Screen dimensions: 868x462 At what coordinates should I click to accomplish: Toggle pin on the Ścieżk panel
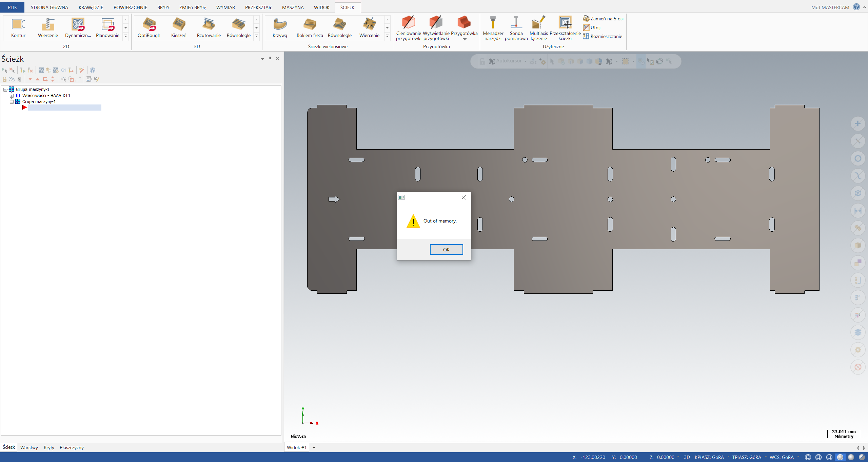pyautogui.click(x=270, y=59)
